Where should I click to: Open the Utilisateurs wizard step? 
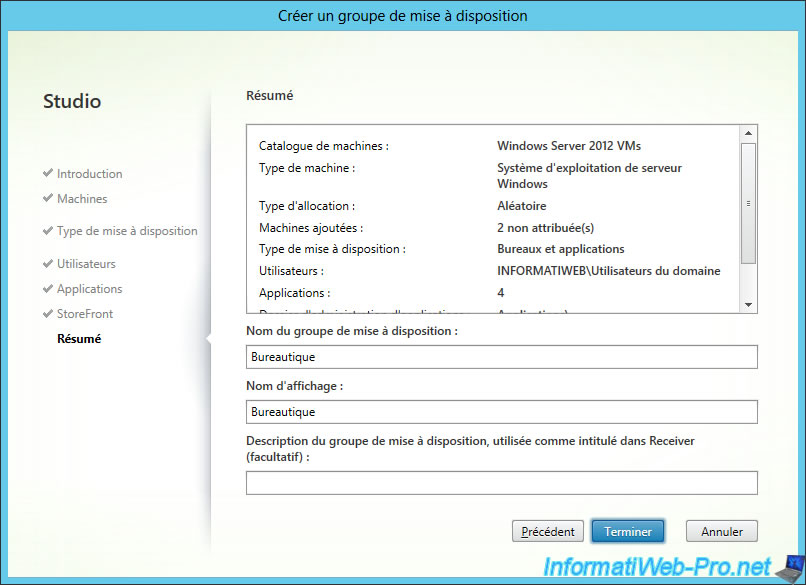pyautogui.click(x=86, y=264)
